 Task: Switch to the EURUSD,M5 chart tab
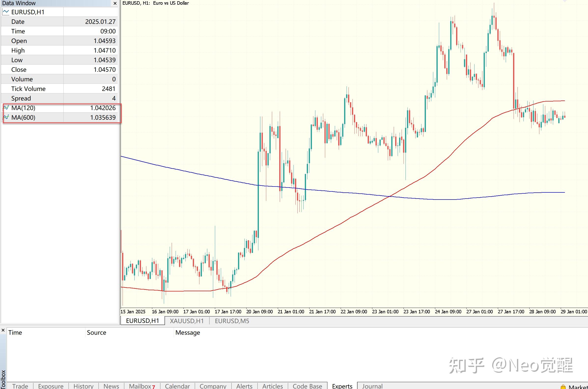(232, 321)
